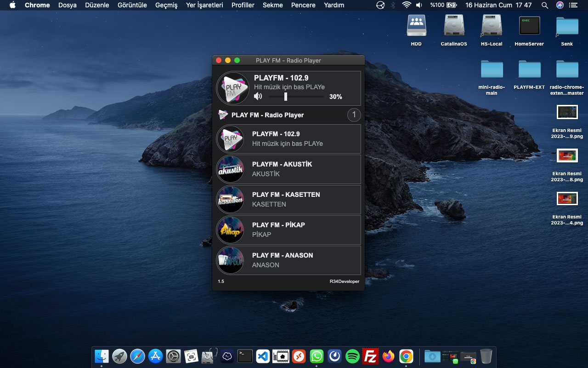Click the AKUSTİK station round logo

(x=230, y=169)
